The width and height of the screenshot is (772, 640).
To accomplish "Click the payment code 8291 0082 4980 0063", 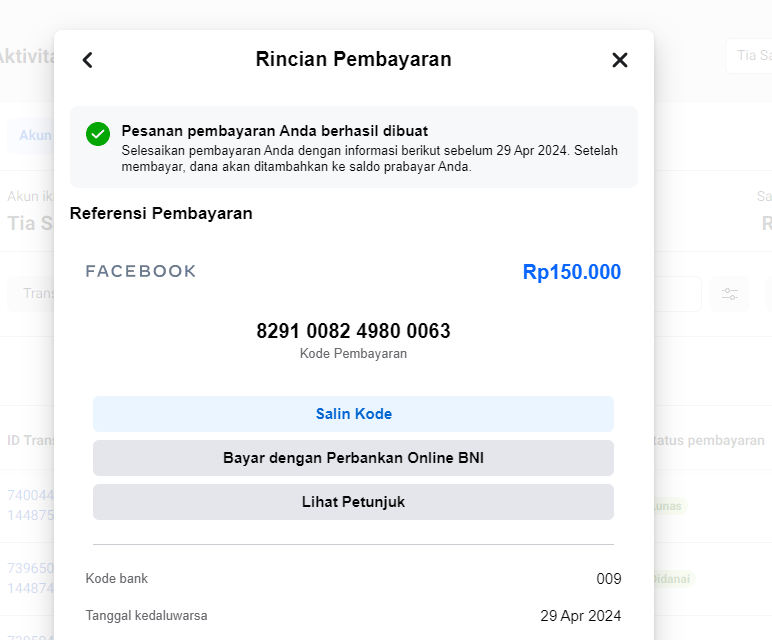I will point(354,331).
